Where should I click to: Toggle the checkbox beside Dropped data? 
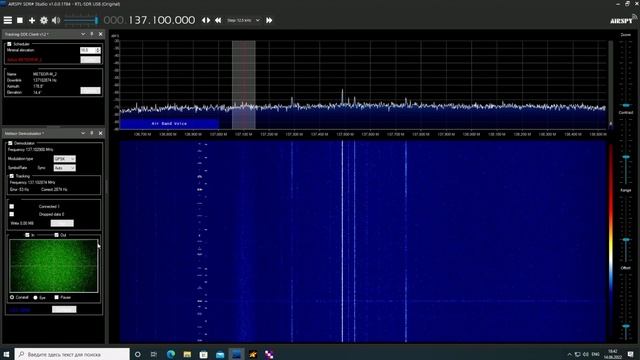tap(11, 214)
